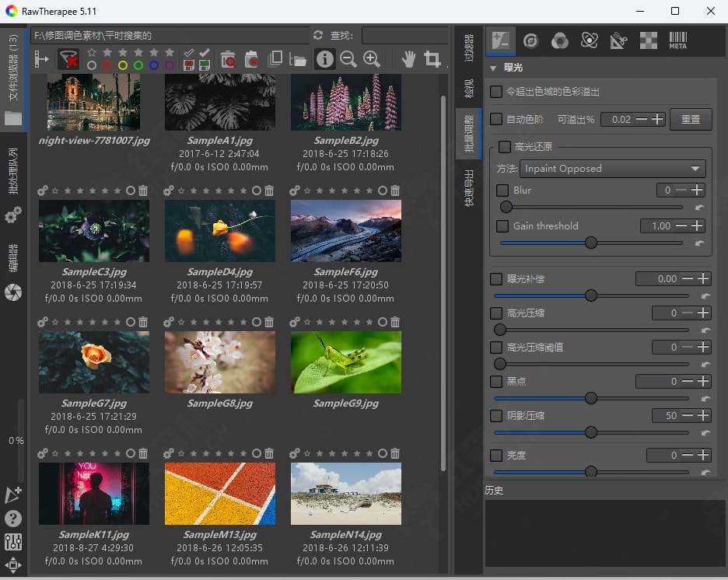Toggle the image info display icon
The height and width of the screenshot is (580, 728).
pos(324,59)
